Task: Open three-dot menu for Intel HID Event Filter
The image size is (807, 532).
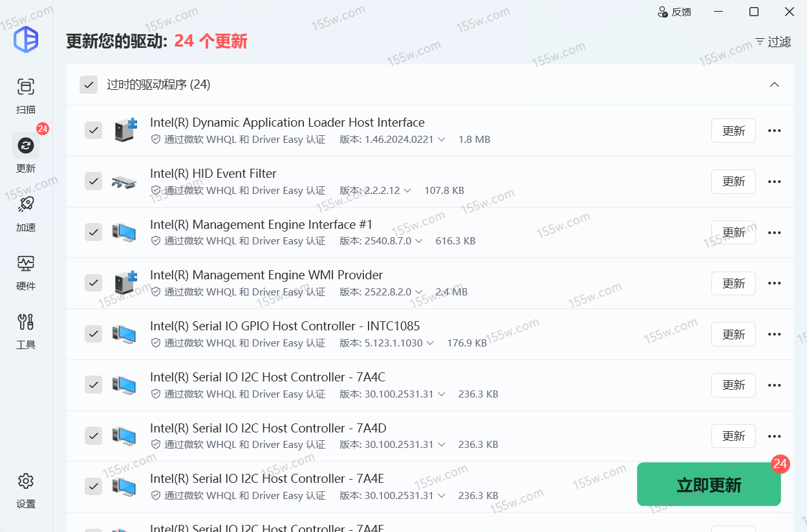Action: (774, 182)
